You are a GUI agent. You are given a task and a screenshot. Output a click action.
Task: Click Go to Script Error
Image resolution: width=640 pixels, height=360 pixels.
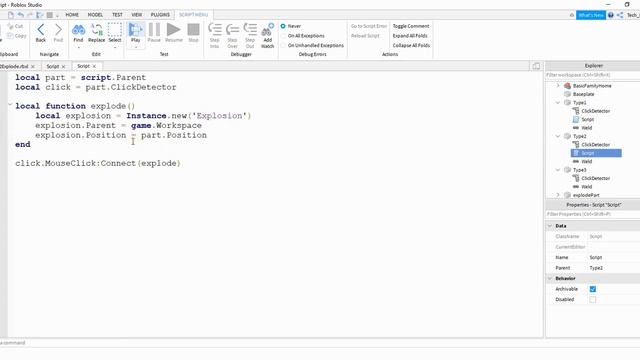coord(369,26)
